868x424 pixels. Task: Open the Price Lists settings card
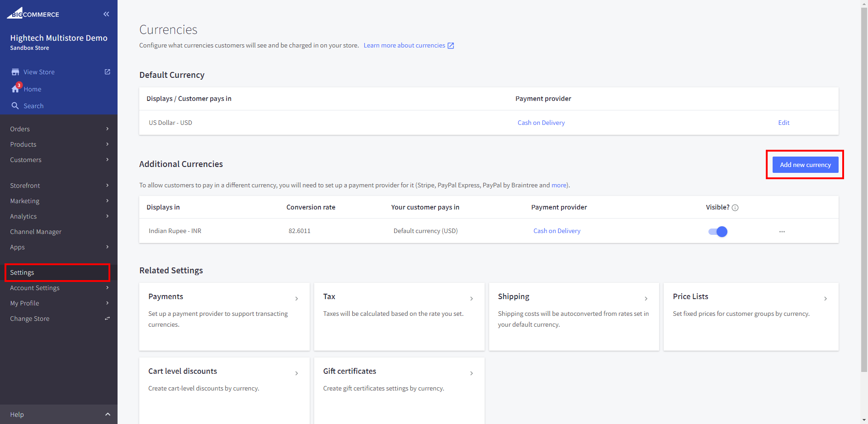click(750, 316)
